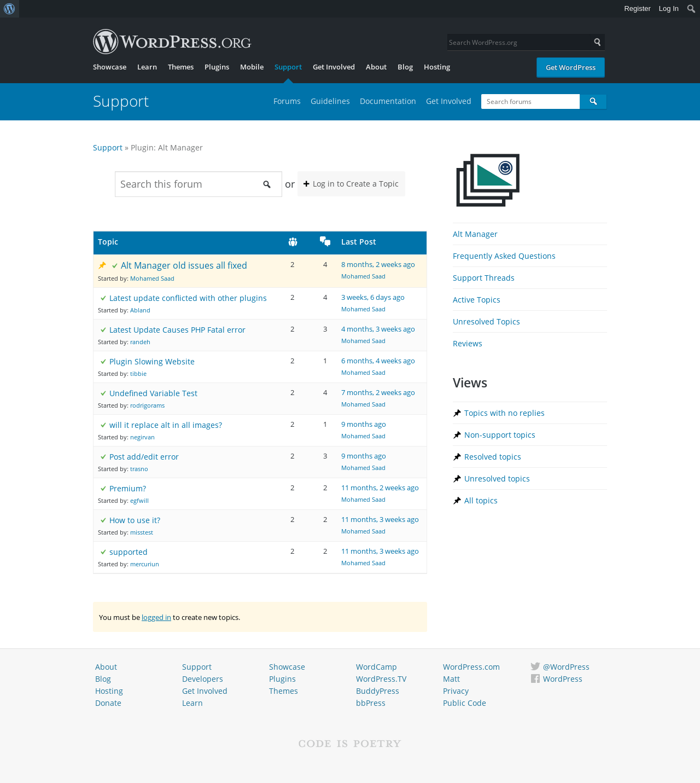Click the logged in link in the notice
This screenshot has height=783, width=700.
click(156, 617)
